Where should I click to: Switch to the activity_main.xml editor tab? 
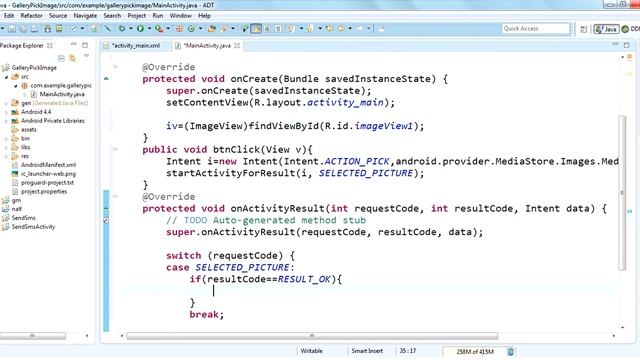point(136,46)
